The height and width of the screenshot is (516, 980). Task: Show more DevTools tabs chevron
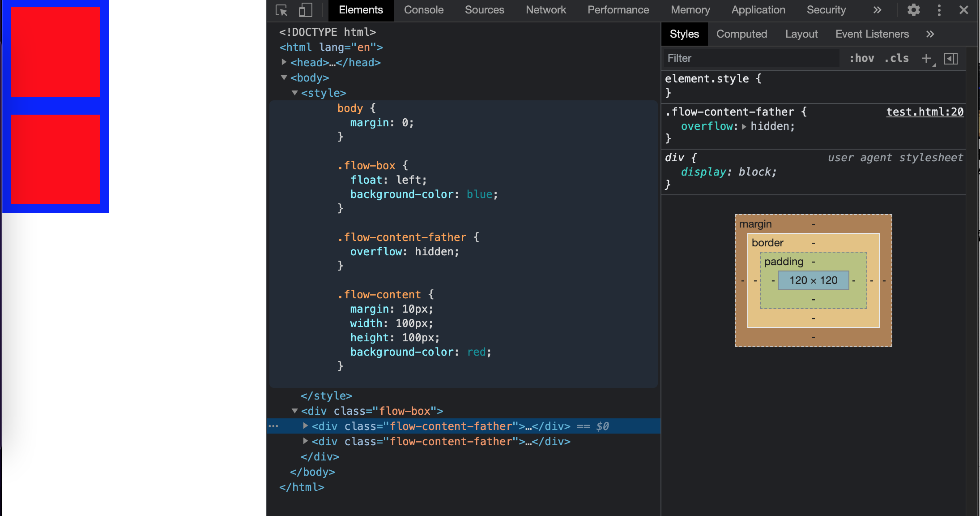pos(877,10)
